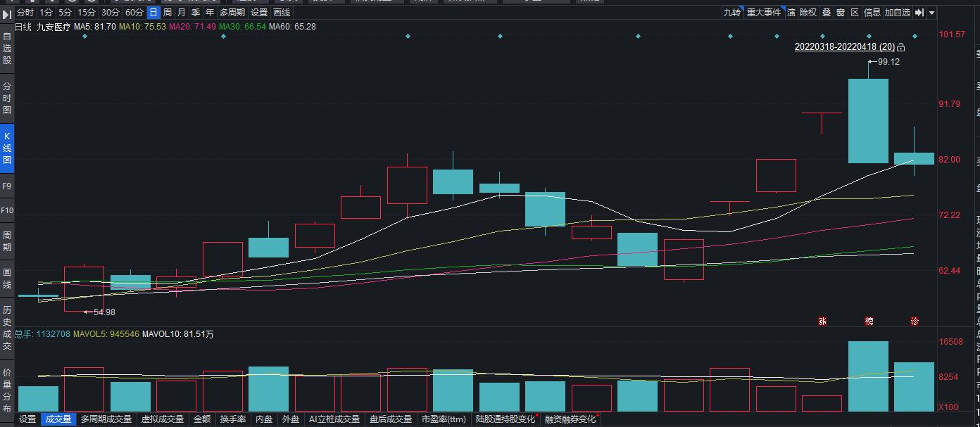Open the top-right dropdown arrow menu
The image size is (980, 427).
point(932,13)
